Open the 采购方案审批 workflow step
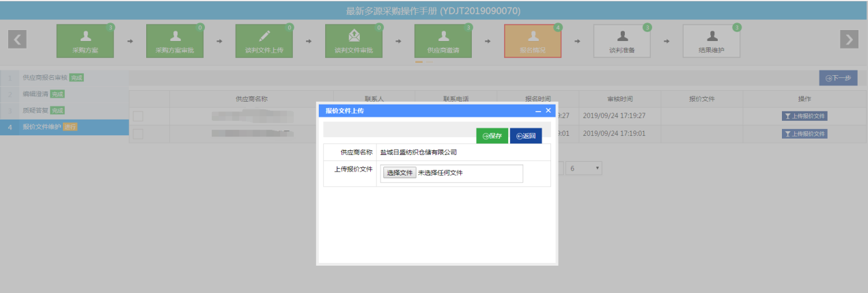The height and width of the screenshot is (293, 868). 175,41
